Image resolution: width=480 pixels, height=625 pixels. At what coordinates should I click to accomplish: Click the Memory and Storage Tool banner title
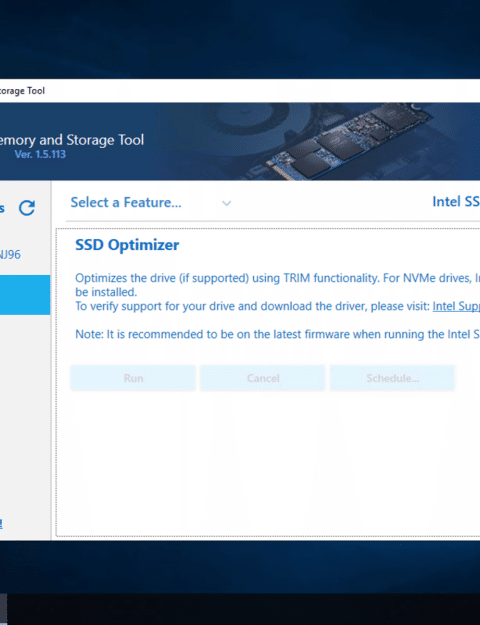72,140
